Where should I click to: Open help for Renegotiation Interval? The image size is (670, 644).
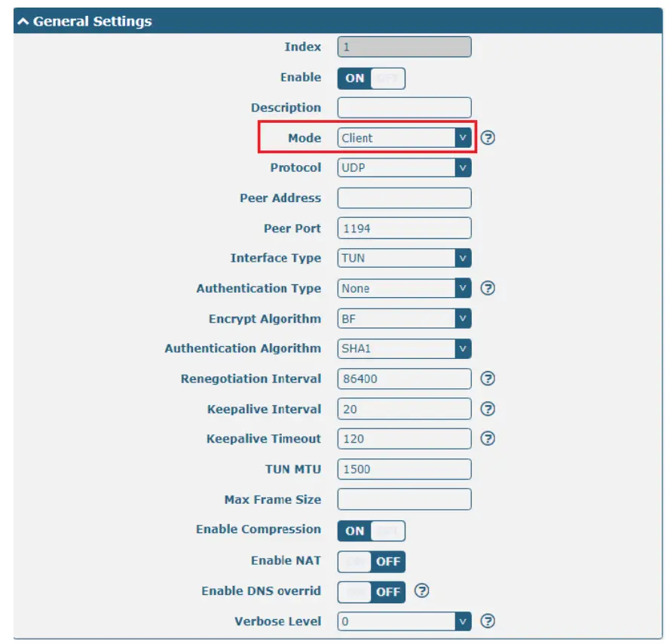pyautogui.click(x=488, y=379)
